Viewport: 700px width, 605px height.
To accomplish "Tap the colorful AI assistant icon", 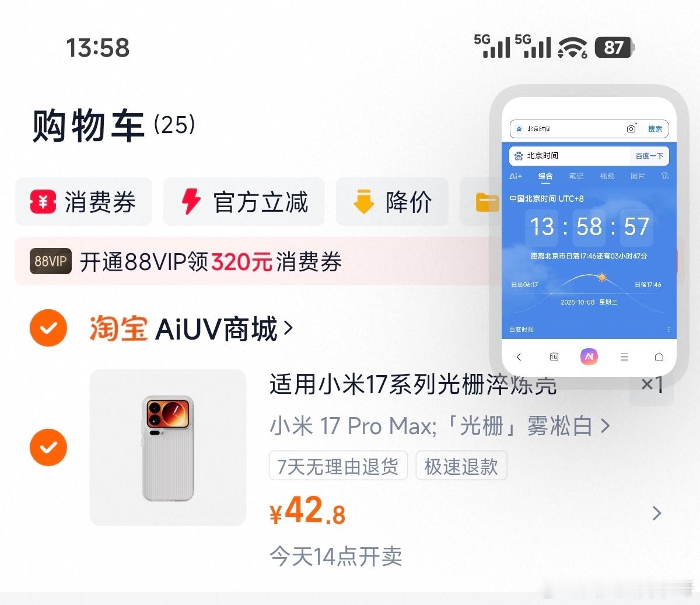I will pos(589,356).
